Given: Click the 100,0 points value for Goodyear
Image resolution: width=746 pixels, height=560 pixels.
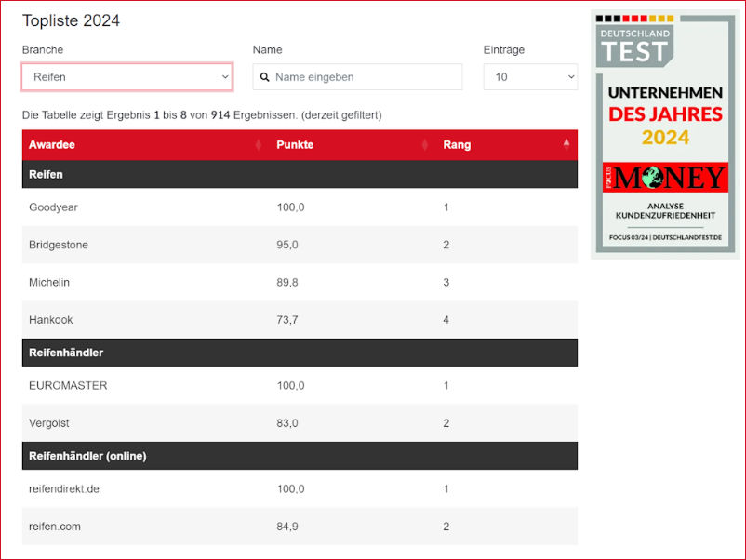Looking at the screenshot, I should click(x=291, y=207).
